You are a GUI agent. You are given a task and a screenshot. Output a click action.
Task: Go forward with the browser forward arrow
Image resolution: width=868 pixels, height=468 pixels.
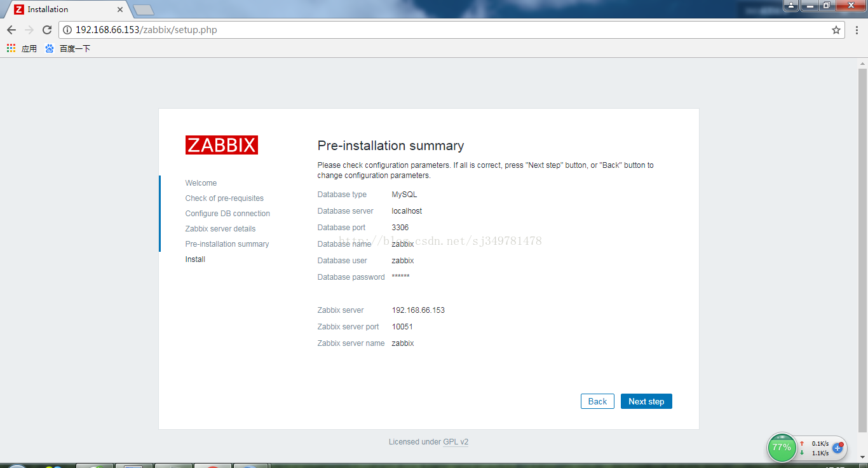pyautogui.click(x=29, y=30)
